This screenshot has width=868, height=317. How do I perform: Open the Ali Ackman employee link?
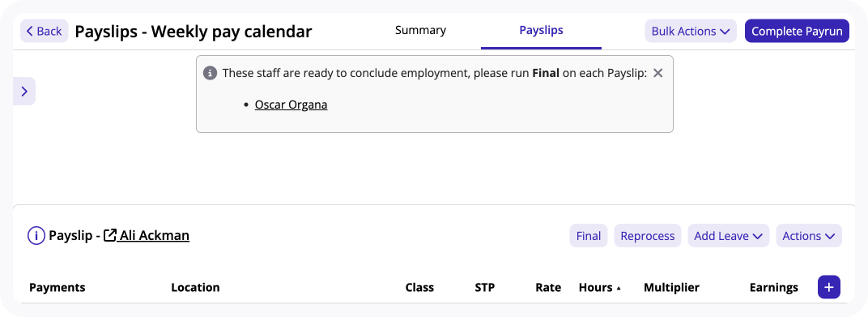[155, 236]
